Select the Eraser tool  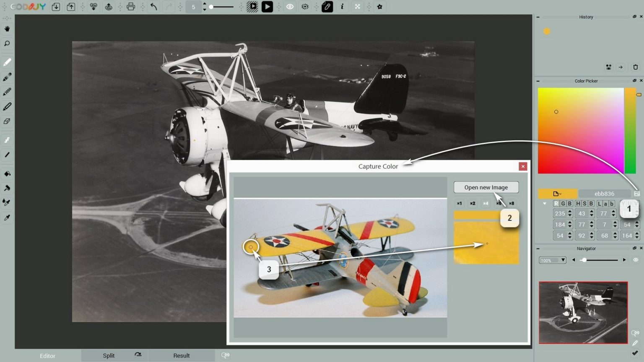7,122
